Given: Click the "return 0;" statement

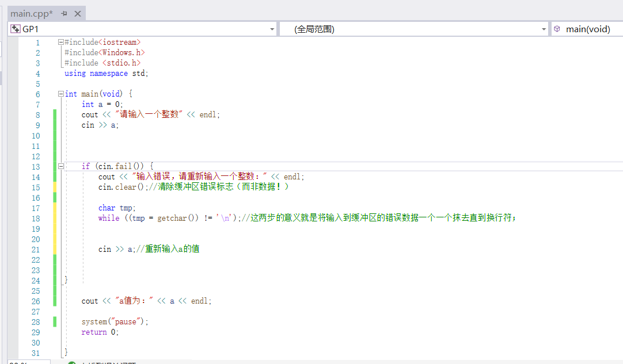Looking at the screenshot, I should pyautogui.click(x=100, y=332).
